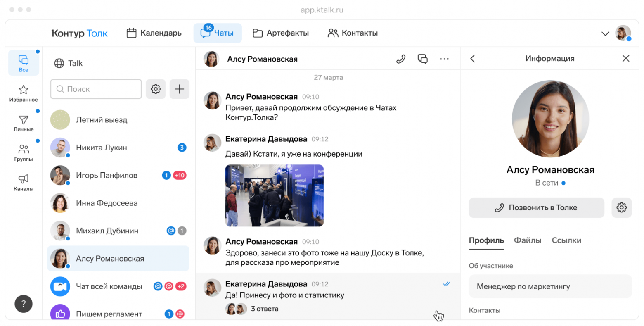Click Алсу Романовская name in chat header

click(262, 59)
